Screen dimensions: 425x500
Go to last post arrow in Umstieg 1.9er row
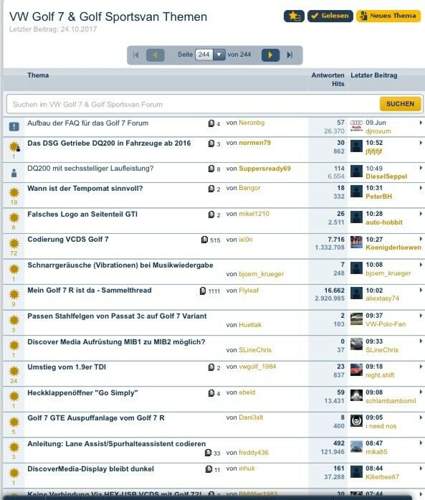pyautogui.click(x=421, y=367)
